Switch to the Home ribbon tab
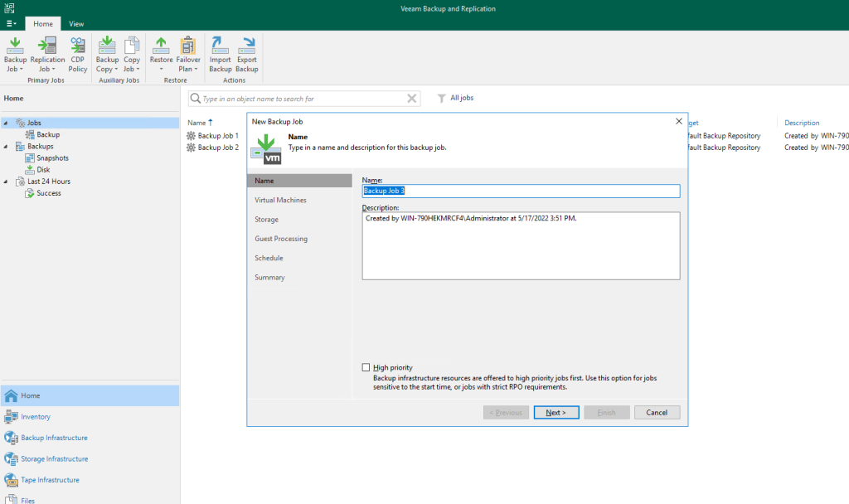The height and width of the screenshot is (504, 849). coord(43,24)
